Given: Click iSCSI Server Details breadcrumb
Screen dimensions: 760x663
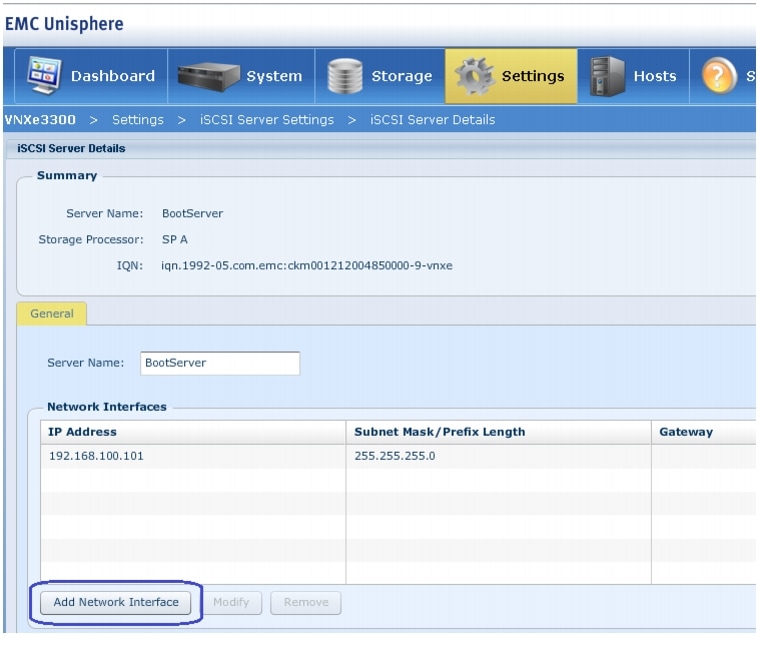Looking at the screenshot, I should click(433, 120).
